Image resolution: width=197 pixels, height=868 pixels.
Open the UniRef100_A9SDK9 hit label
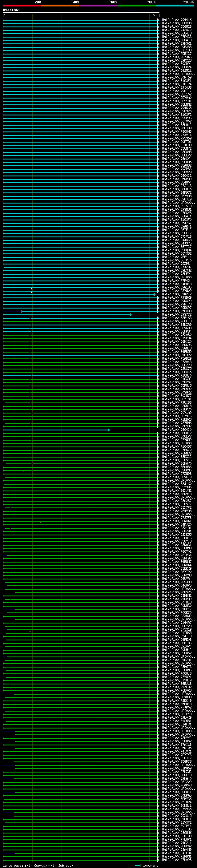[x=177, y=298]
